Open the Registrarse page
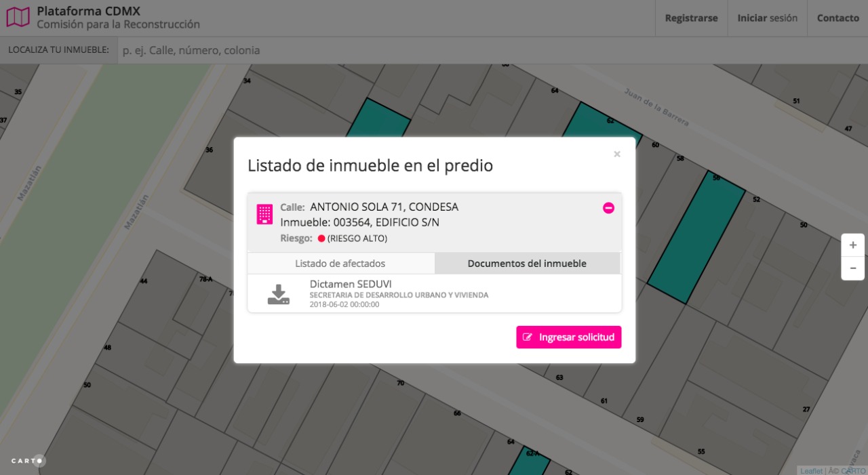 click(x=691, y=18)
